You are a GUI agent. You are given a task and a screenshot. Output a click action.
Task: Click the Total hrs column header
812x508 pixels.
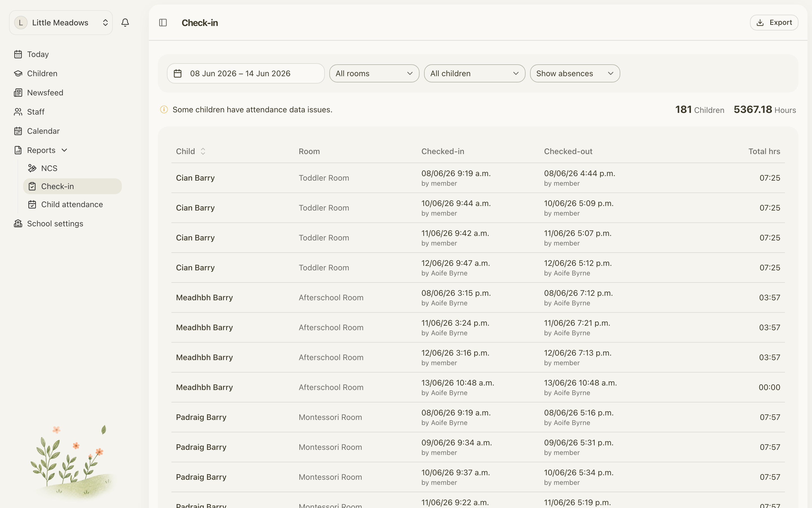pos(764,151)
